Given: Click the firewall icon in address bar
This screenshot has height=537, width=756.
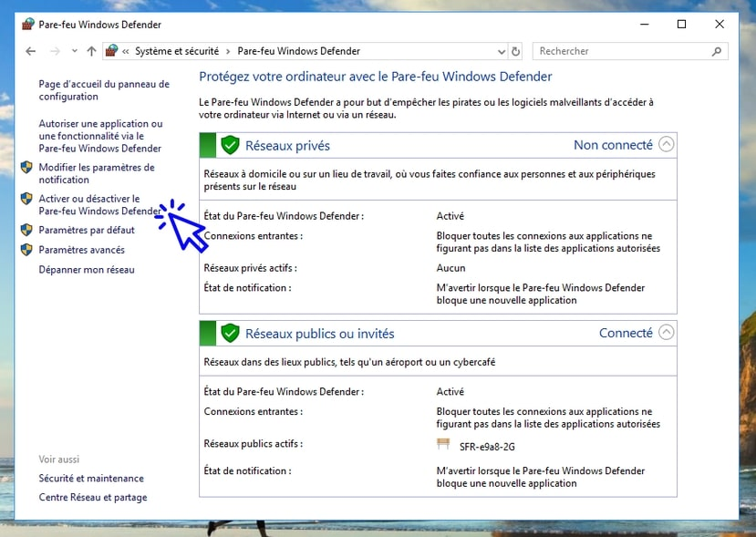Looking at the screenshot, I should pyautogui.click(x=112, y=51).
